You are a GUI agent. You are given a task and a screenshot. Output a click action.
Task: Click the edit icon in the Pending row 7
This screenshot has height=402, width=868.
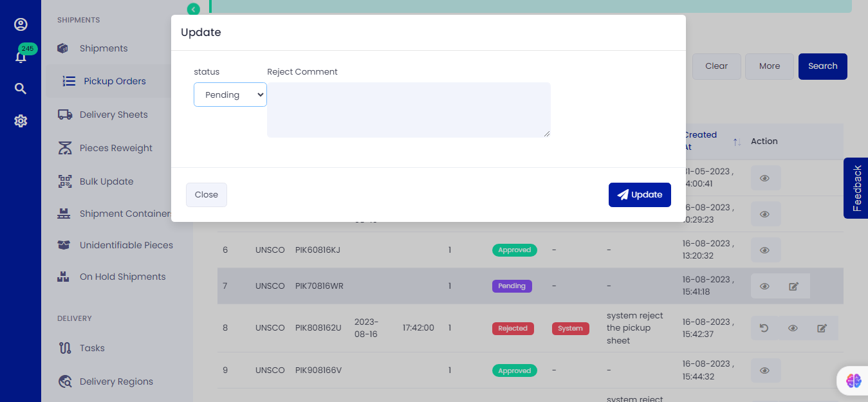click(x=793, y=286)
